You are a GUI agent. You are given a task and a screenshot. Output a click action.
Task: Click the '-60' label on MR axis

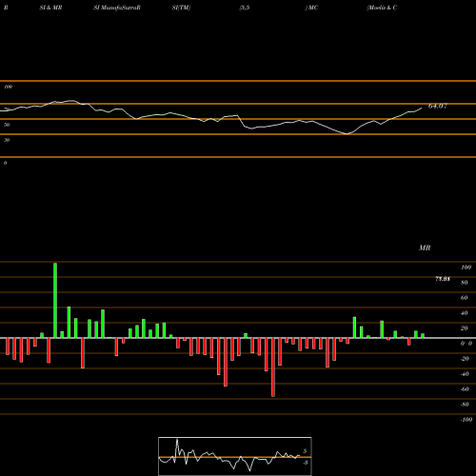pyautogui.click(x=465, y=389)
